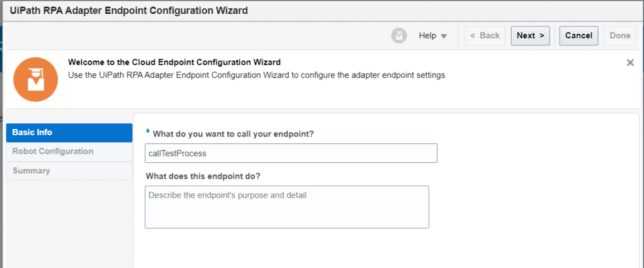This screenshot has height=268, width=644.
Task: Expand the Help dropdown arrow
Action: coord(444,36)
